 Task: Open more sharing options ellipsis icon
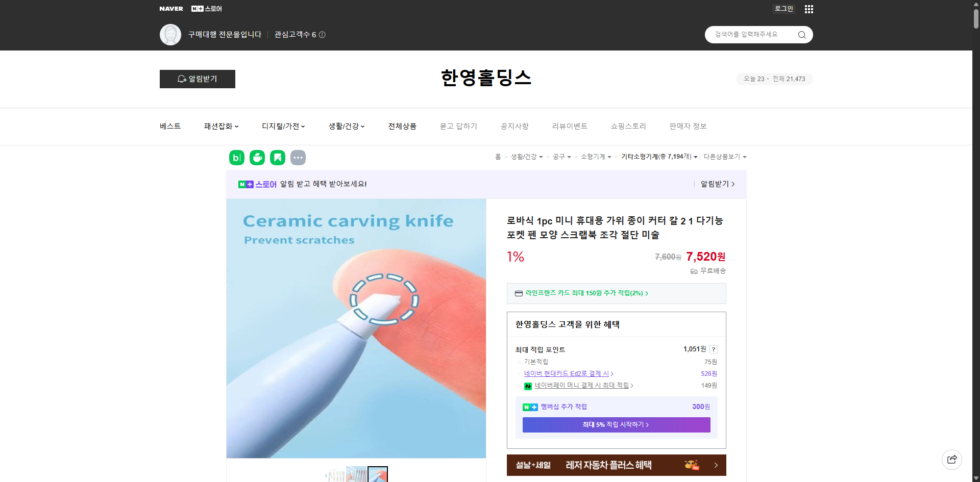(298, 158)
